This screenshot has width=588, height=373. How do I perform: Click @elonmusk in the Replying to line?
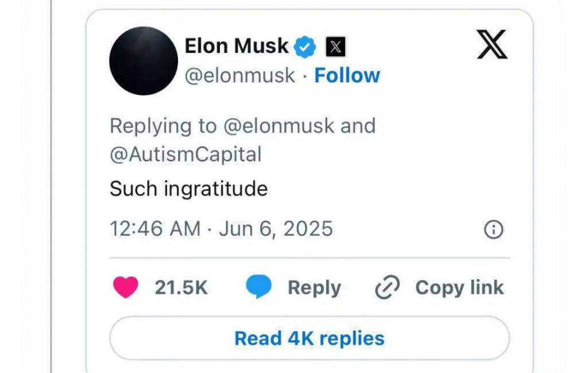tap(278, 126)
